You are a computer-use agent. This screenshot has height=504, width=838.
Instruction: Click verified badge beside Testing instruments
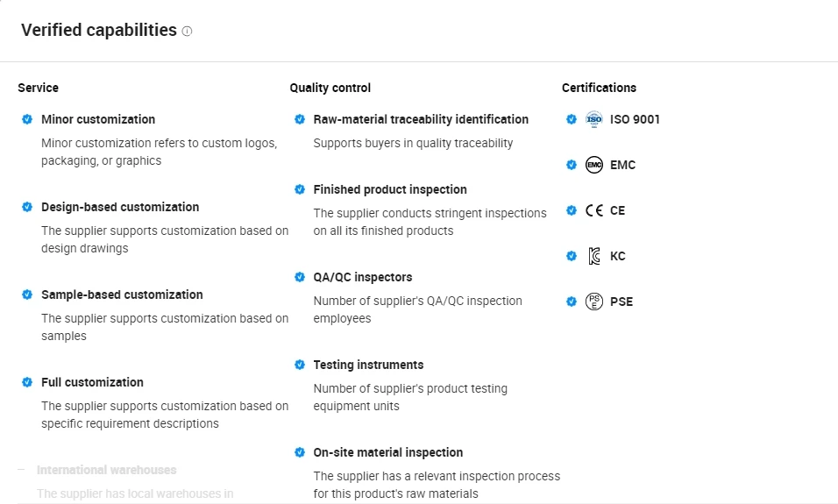(x=300, y=365)
